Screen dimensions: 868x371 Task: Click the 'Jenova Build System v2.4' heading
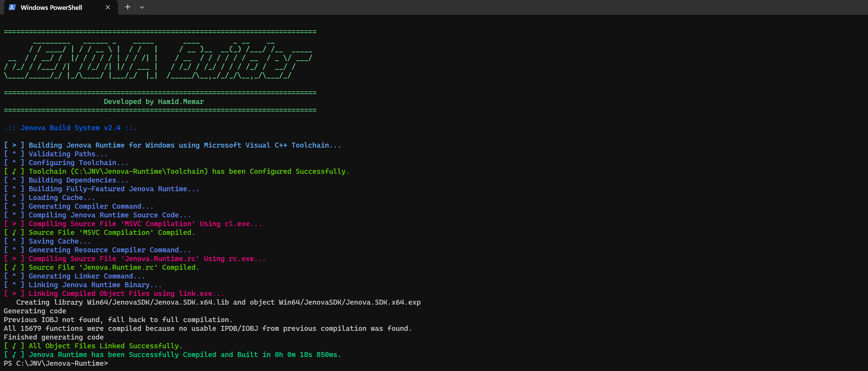click(71, 128)
